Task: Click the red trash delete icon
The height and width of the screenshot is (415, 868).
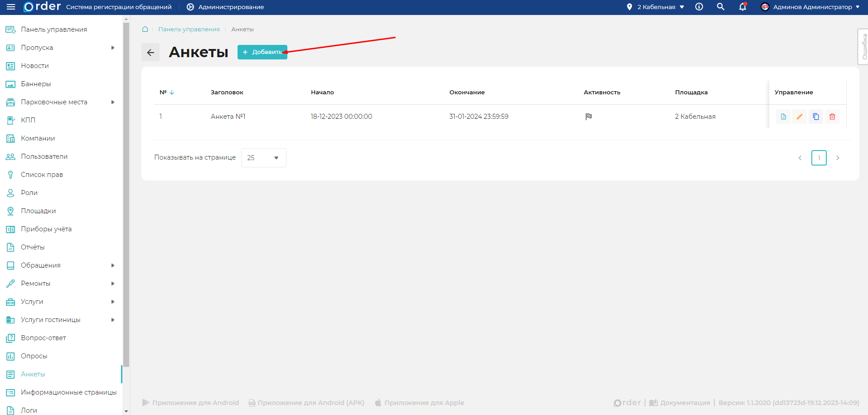Action: coord(832,117)
